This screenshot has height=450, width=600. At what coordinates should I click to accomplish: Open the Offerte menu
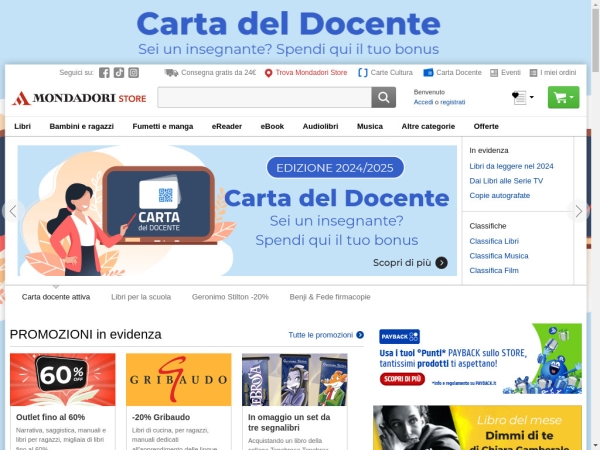(x=486, y=126)
